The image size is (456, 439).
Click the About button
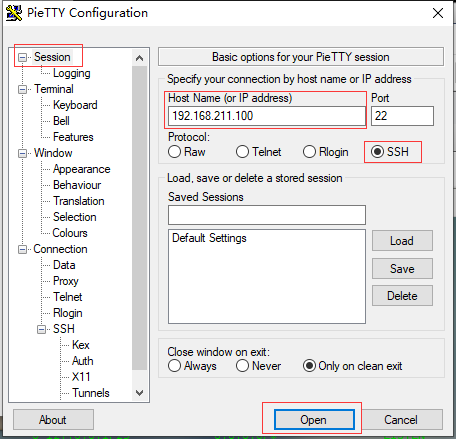(x=53, y=420)
